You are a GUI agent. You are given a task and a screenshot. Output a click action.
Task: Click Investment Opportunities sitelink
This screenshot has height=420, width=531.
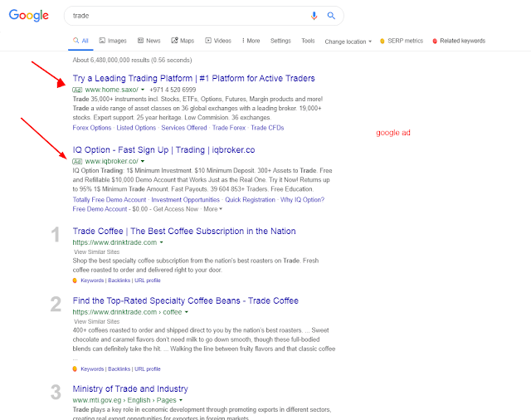tap(185, 200)
